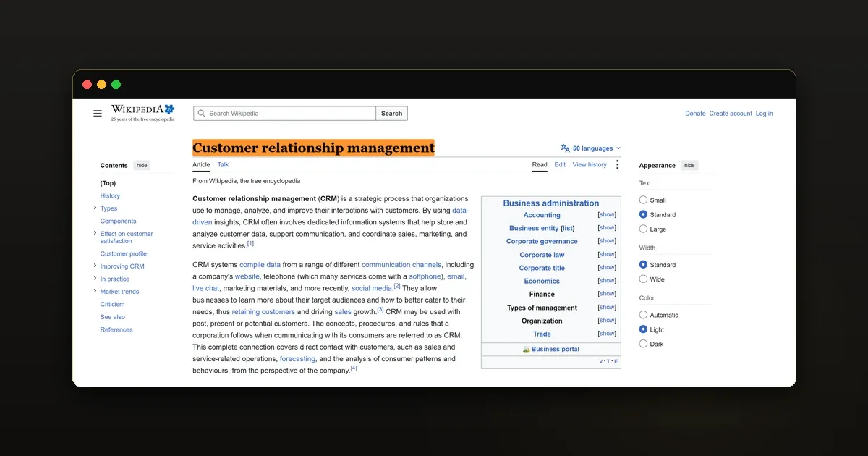Image resolution: width=868 pixels, height=456 pixels.
Task: Show the Finance list
Action: click(x=607, y=294)
